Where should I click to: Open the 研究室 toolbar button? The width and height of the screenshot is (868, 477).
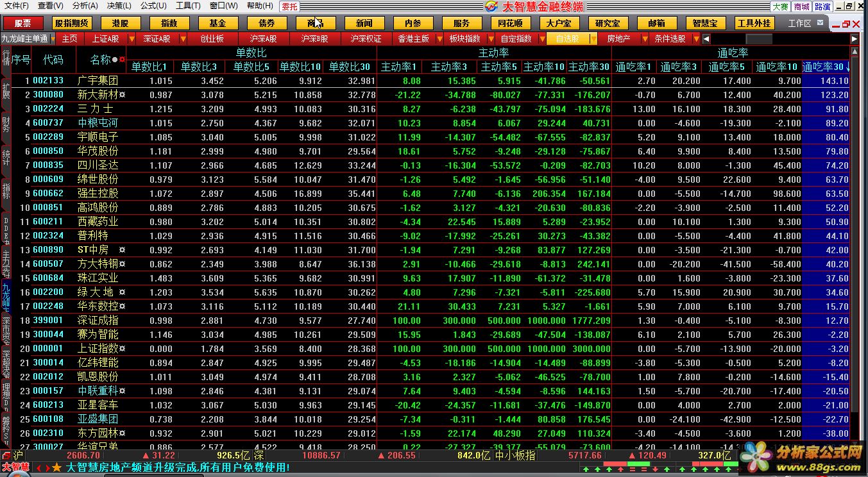pyautogui.click(x=608, y=23)
